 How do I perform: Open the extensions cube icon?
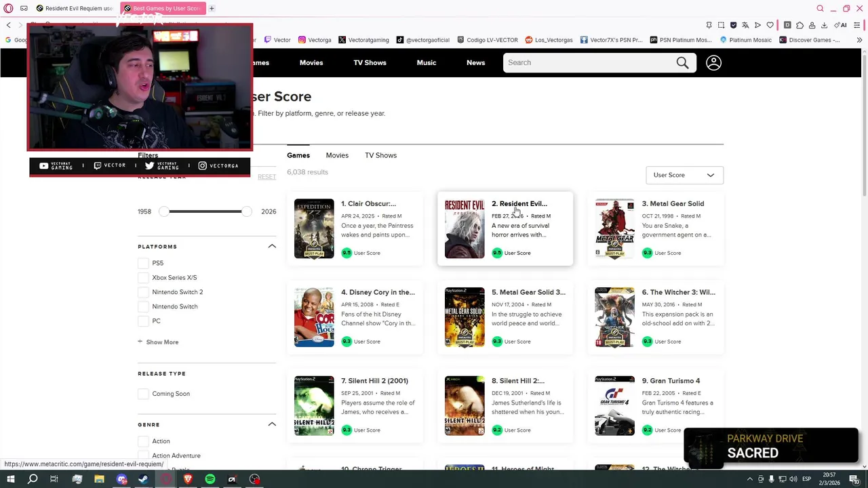(800, 25)
